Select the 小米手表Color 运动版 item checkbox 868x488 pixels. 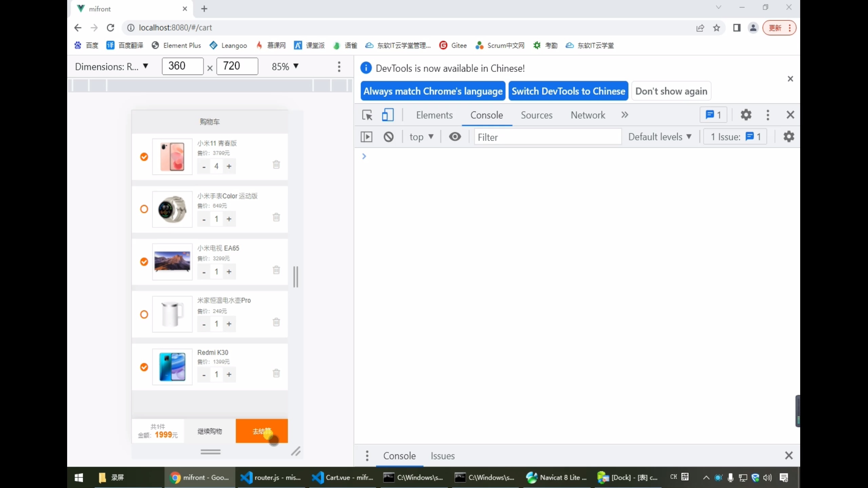144,209
